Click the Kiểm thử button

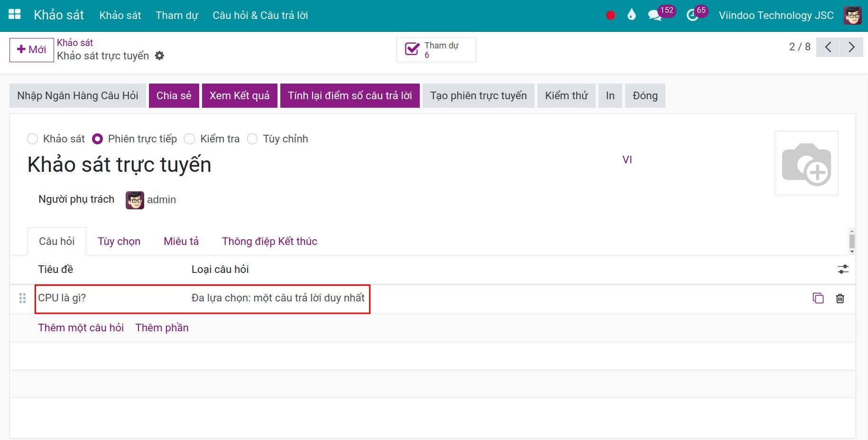coord(566,95)
